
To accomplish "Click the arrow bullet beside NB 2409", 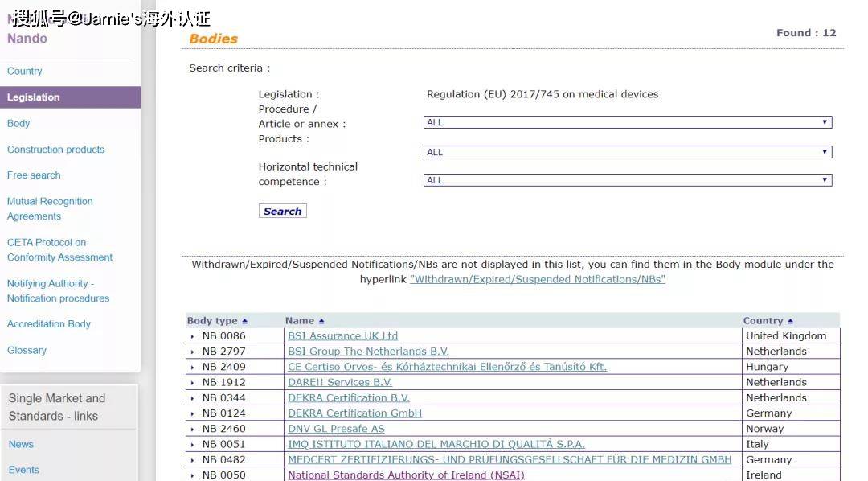I will tap(193, 368).
